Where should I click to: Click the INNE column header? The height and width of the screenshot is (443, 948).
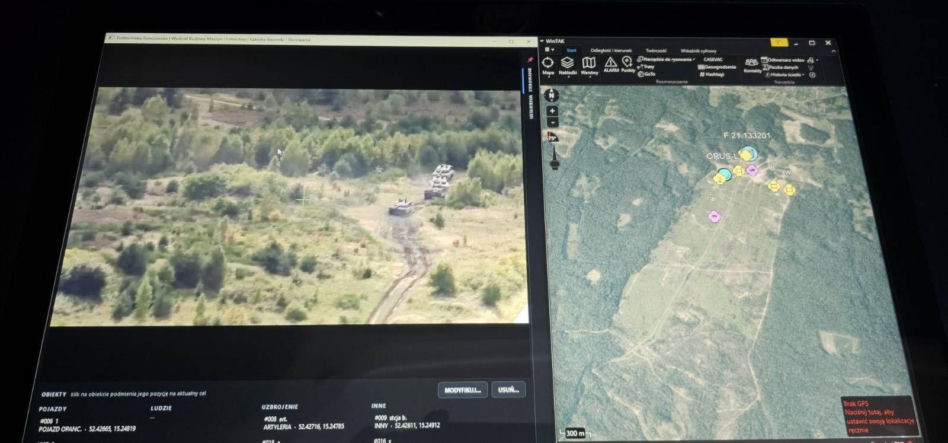pos(379,406)
